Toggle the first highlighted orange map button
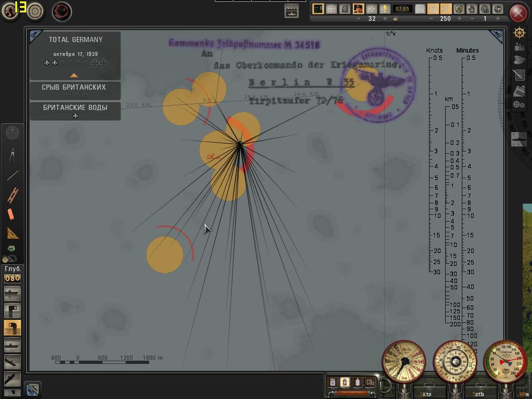Screen dimensions: 532x399 pos(433,9)
